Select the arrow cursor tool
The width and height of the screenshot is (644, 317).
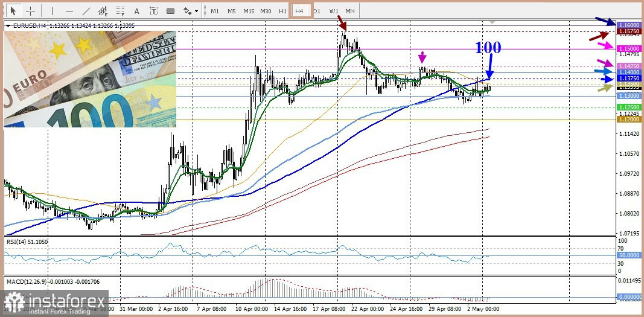tap(13, 11)
